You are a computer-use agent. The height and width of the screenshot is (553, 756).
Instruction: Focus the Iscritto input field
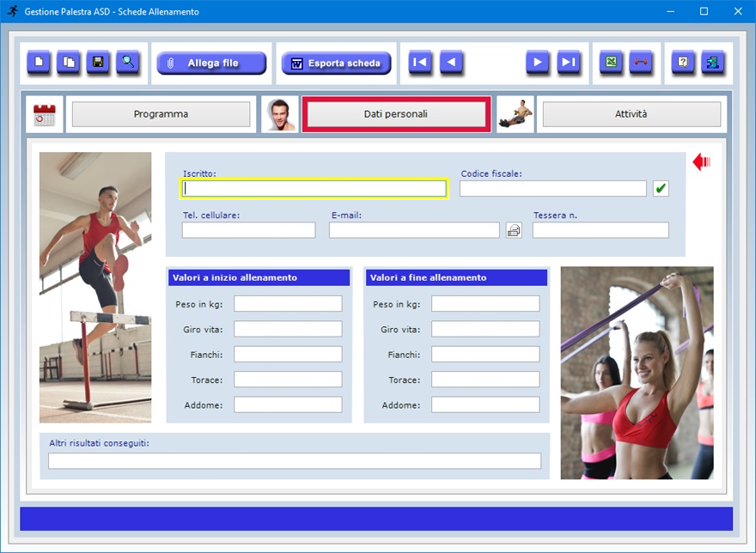(x=314, y=189)
